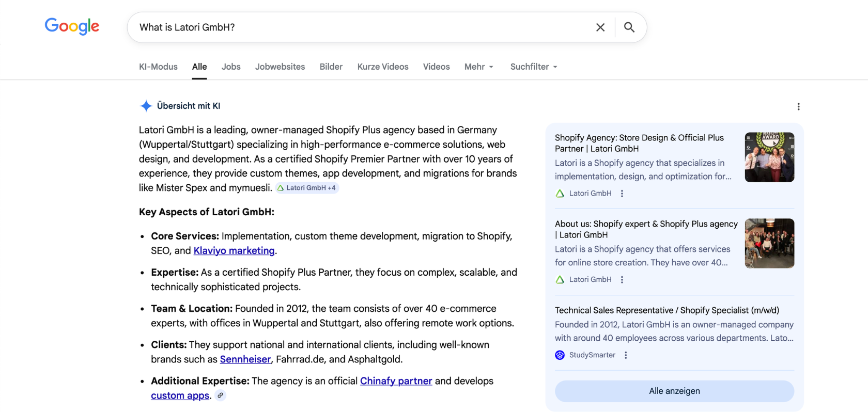Switch to the Bilder tab

point(331,67)
